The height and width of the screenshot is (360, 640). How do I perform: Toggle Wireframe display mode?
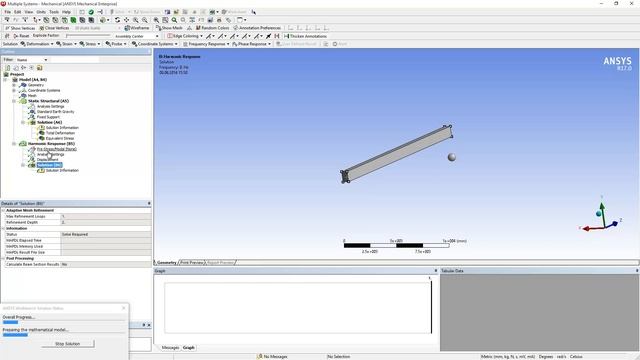[137, 28]
